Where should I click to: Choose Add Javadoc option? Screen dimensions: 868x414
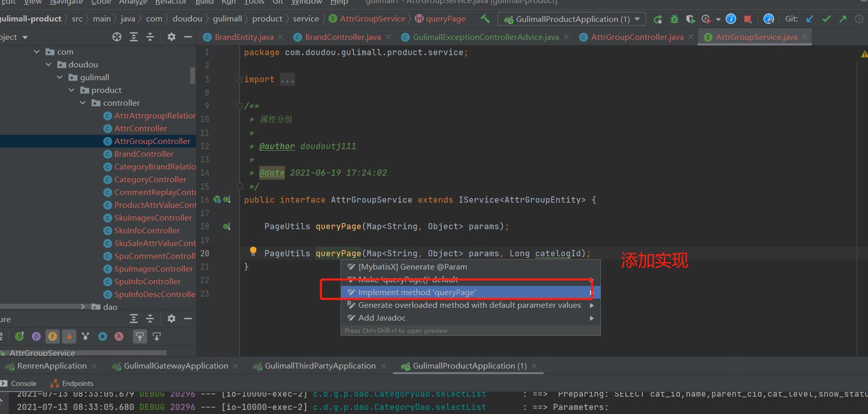pos(470,318)
